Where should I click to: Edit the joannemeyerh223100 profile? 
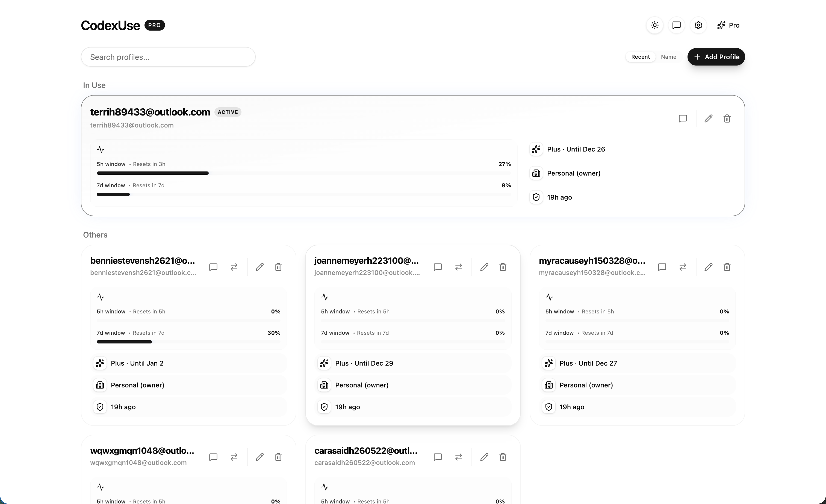pyautogui.click(x=484, y=267)
